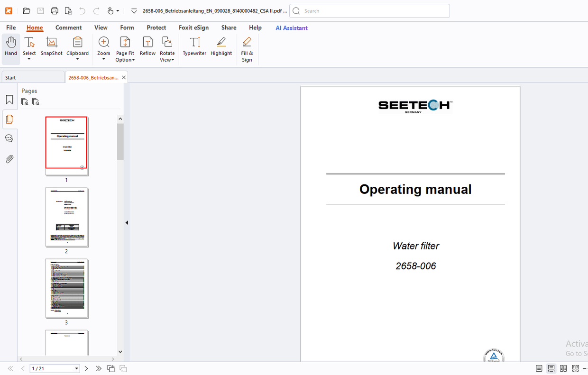
Task: Activate the Typewriter tool
Action: [194, 47]
